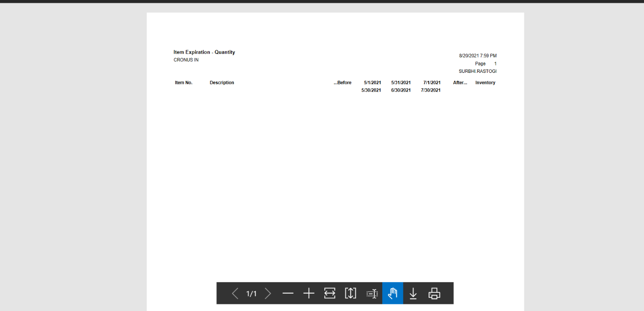Screen dimensions: 644x311
Task: Navigate to the previous report page
Action: 235,293
